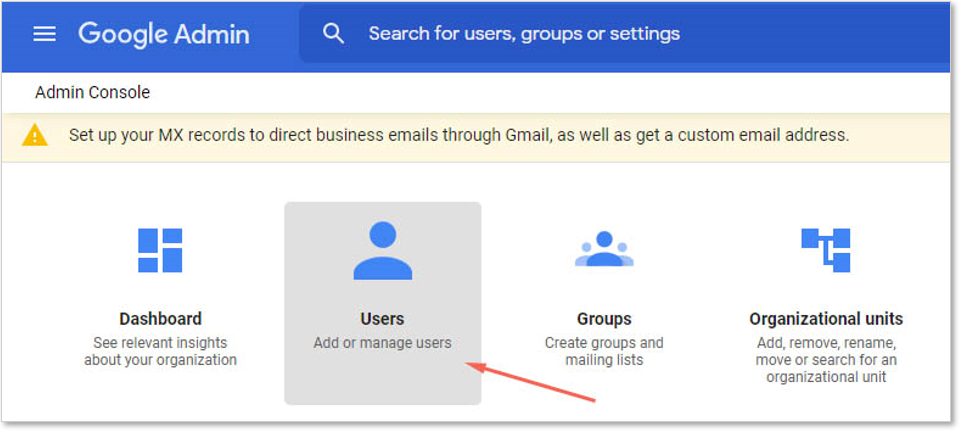Image resolution: width=961 pixels, height=432 pixels.
Task: Click the yellow warning triangle icon
Action: pos(34,135)
